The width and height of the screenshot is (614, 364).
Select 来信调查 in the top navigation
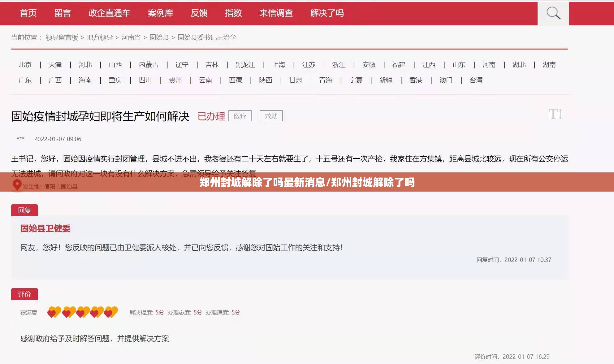(276, 13)
